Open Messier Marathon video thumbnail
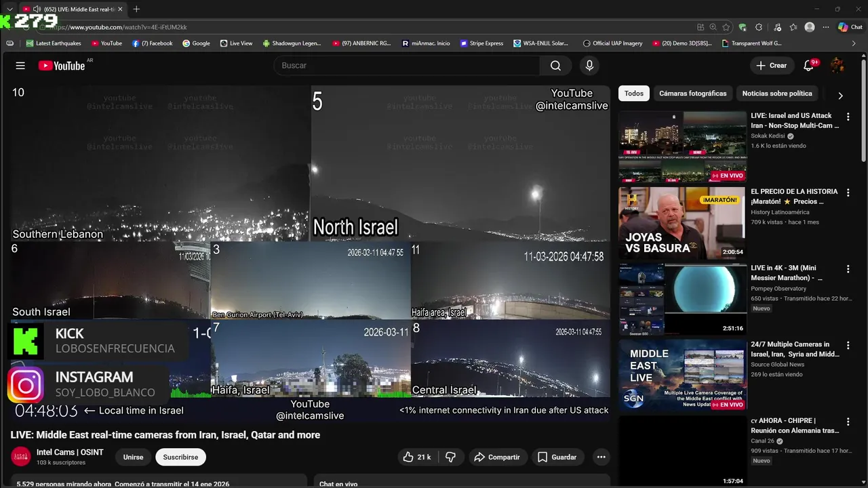Screen dimensions: 868x488 coord(682,299)
